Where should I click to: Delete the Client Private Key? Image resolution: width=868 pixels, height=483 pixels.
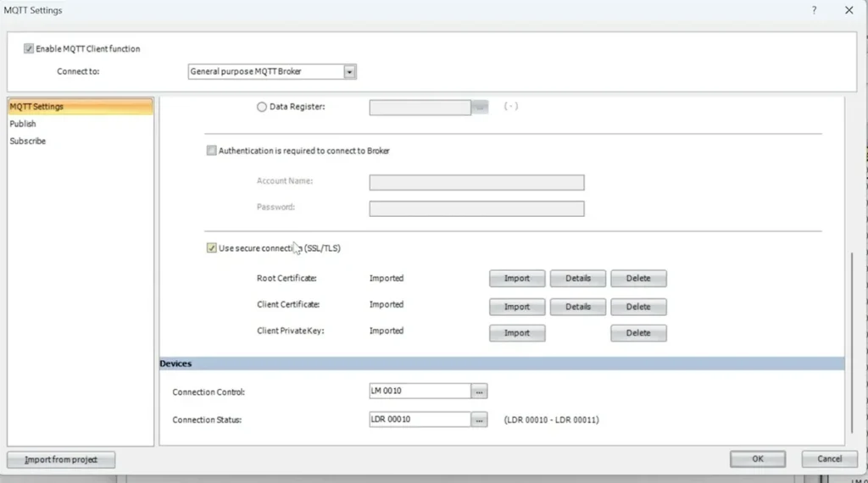[638, 333]
